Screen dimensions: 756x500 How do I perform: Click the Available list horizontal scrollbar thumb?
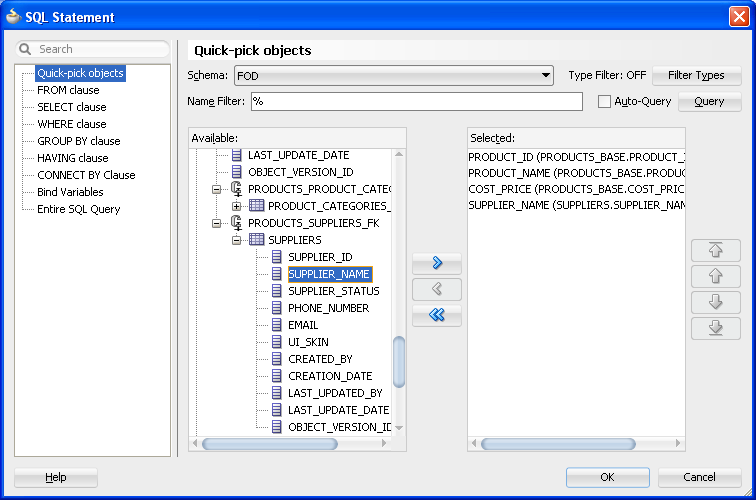coord(270,444)
